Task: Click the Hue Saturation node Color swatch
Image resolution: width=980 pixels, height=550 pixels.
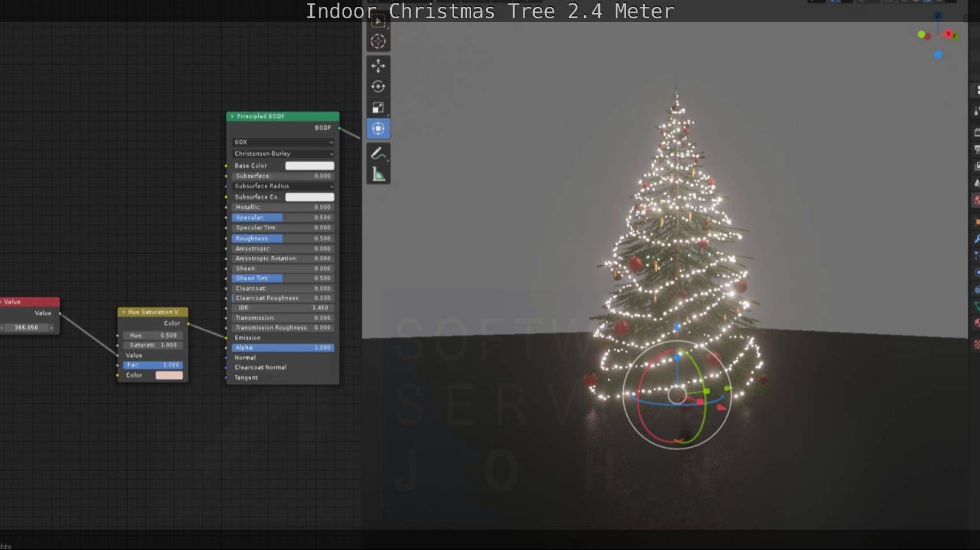Action: click(x=169, y=375)
